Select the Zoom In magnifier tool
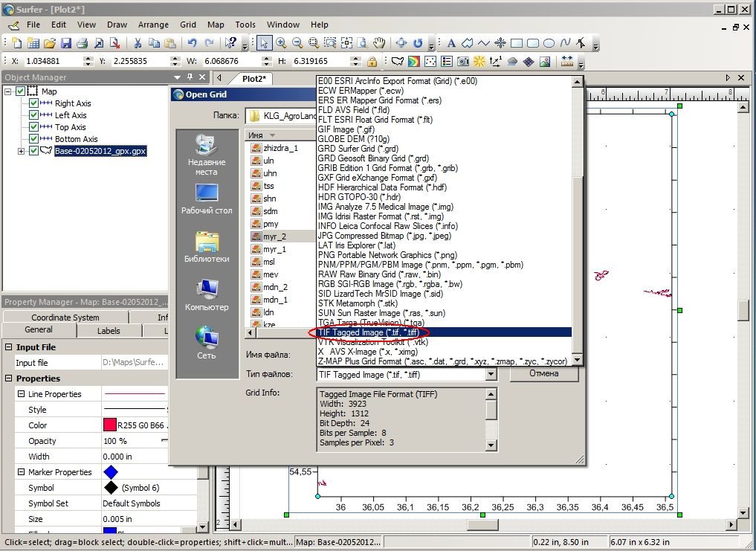Image resolution: width=756 pixels, height=551 pixels. pos(281,43)
